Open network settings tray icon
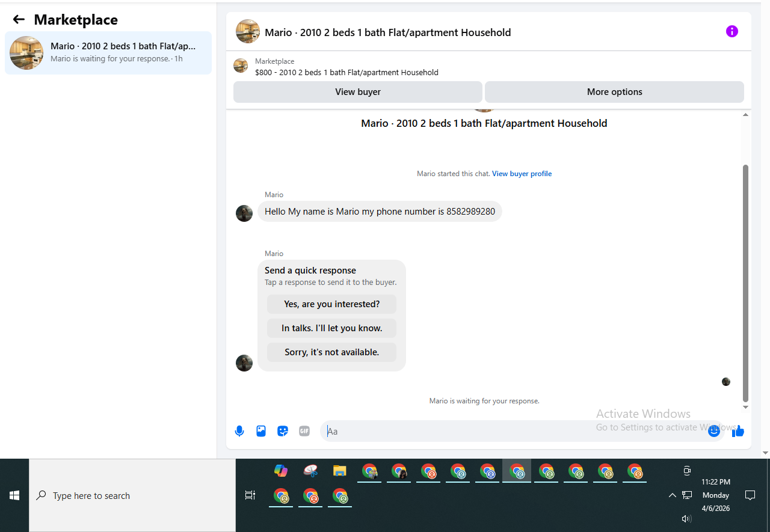 point(687,495)
